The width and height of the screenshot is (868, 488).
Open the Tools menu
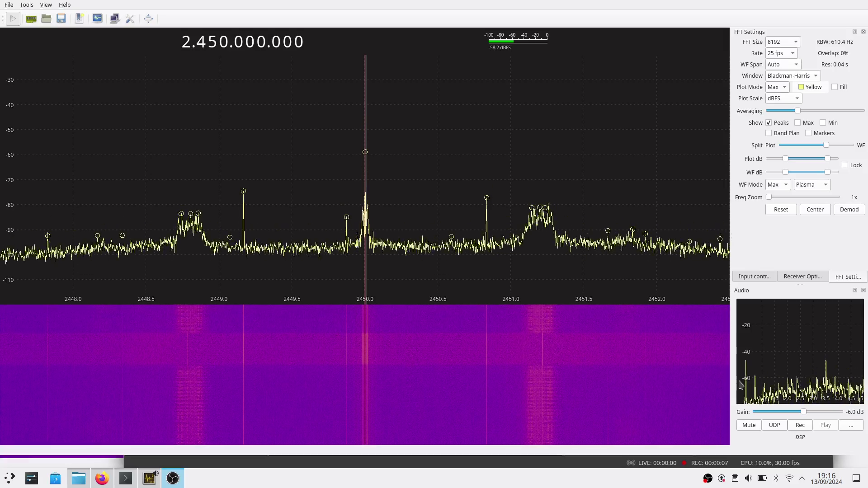26,5
